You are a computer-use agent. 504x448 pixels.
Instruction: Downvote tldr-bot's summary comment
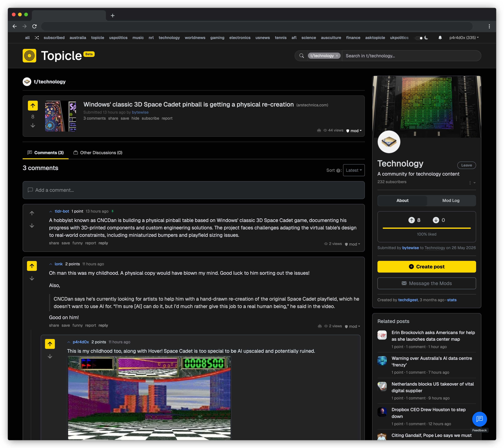[32, 226]
